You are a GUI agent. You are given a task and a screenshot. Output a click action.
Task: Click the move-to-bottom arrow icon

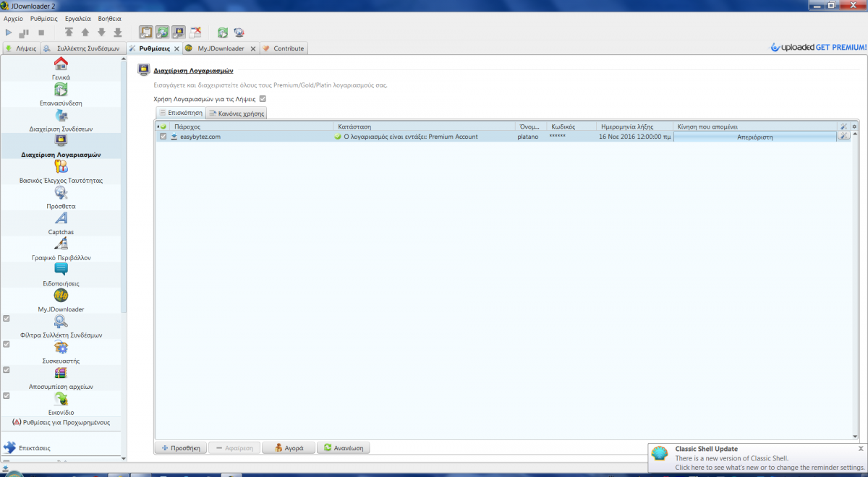(118, 33)
